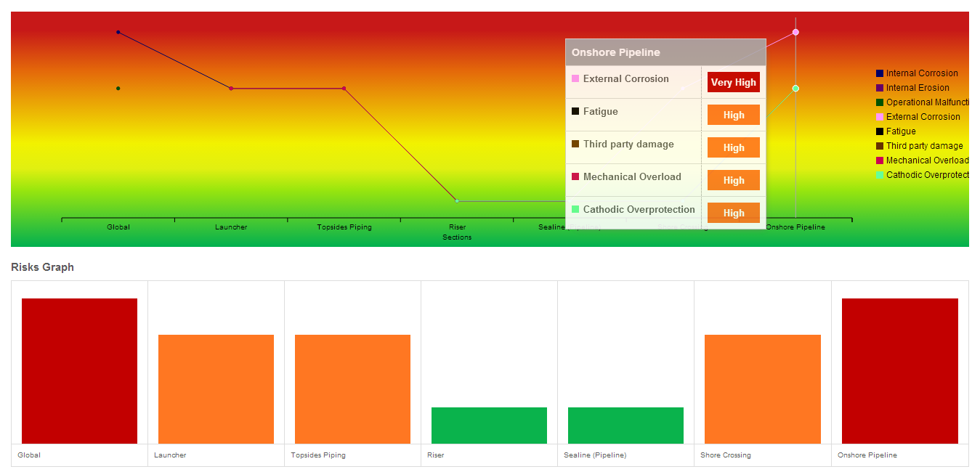Select Third party damage legend label
The width and height of the screenshot is (980, 472).
pyautogui.click(x=925, y=146)
